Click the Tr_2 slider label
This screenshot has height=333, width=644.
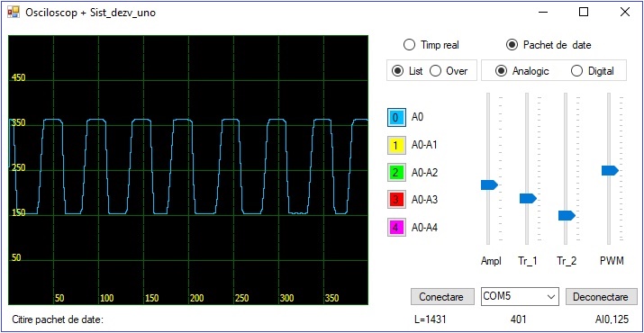click(x=567, y=261)
